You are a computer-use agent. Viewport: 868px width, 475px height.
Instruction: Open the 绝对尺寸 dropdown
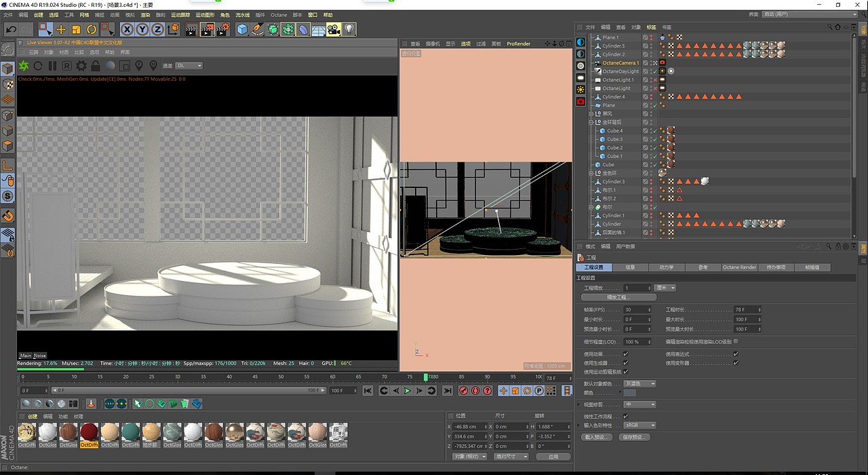click(511, 457)
